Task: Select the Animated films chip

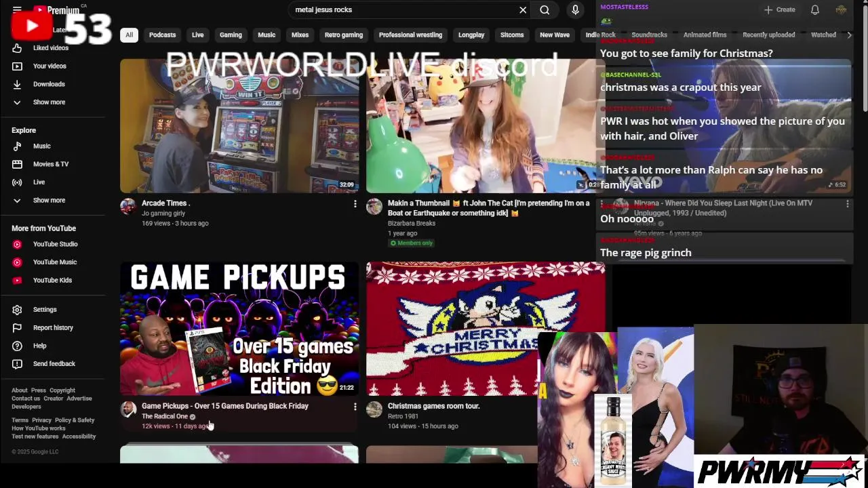Action: click(x=705, y=35)
